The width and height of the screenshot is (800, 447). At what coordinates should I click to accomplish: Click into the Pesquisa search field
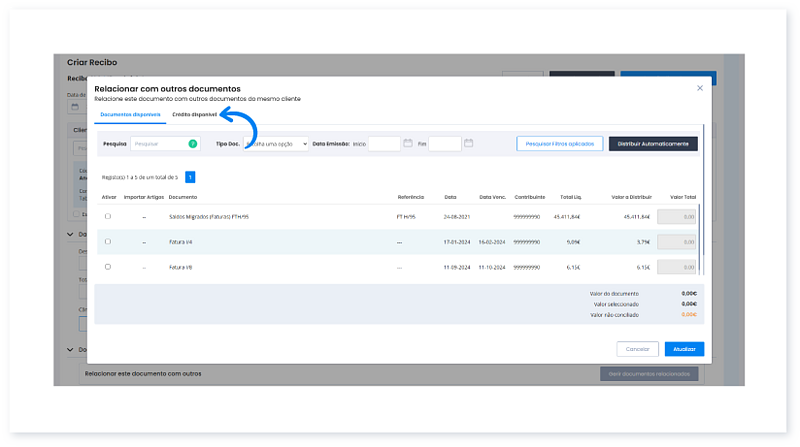click(x=158, y=144)
